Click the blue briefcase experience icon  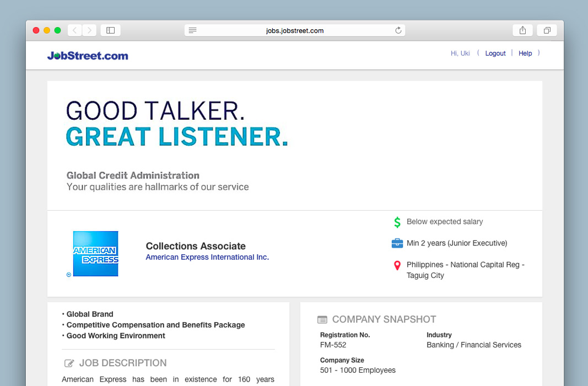coord(397,243)
